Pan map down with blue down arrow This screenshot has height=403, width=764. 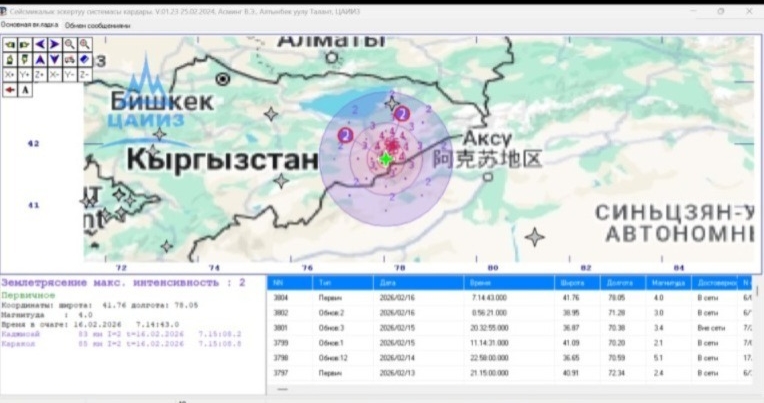(x=55, y=59)
